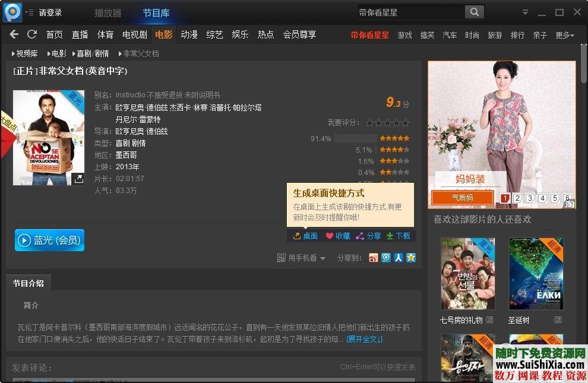
Task: Click 气质妈 orange ad button
Action: point(462,198)
